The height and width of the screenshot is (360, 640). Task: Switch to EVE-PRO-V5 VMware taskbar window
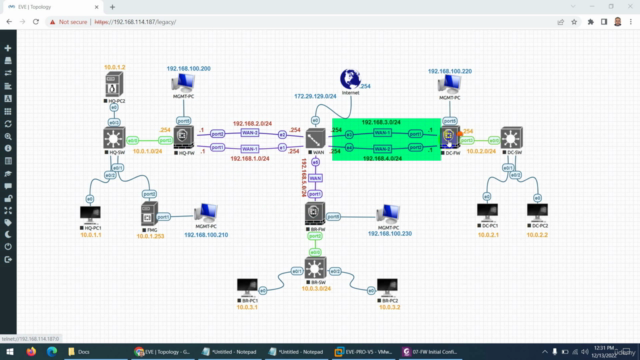tap(364, 351)
